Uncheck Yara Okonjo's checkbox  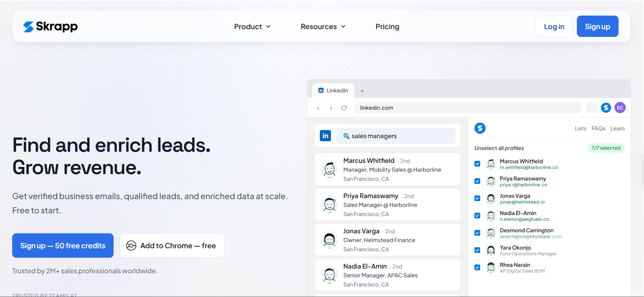477,250
